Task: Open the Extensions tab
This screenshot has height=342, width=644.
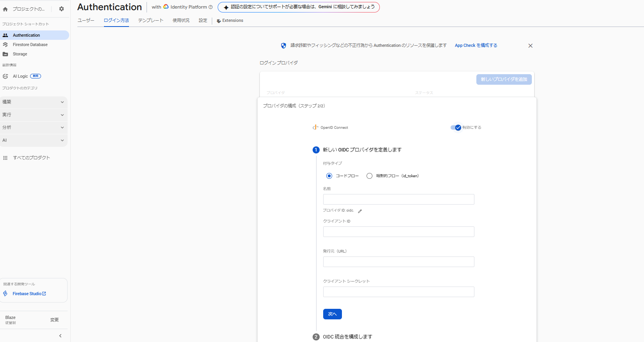Action: [x=230, y=21]
